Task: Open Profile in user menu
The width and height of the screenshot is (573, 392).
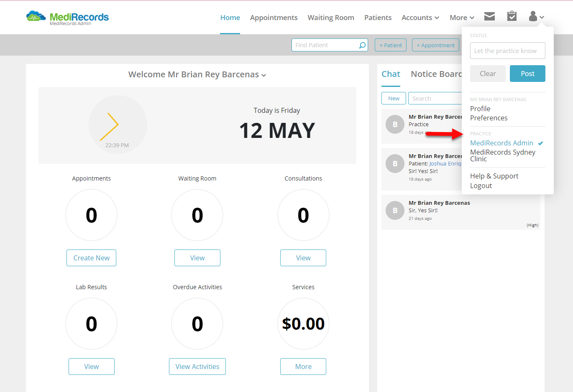Action: click(480, 109)
